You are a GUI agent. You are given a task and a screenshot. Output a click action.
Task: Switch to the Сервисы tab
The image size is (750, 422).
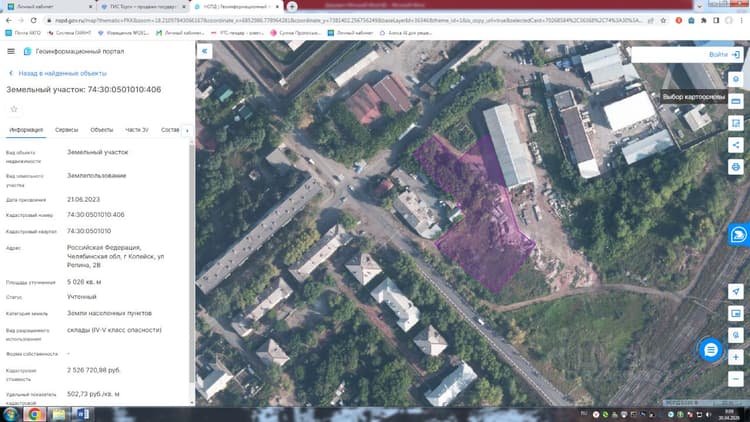tap(66, 130)
